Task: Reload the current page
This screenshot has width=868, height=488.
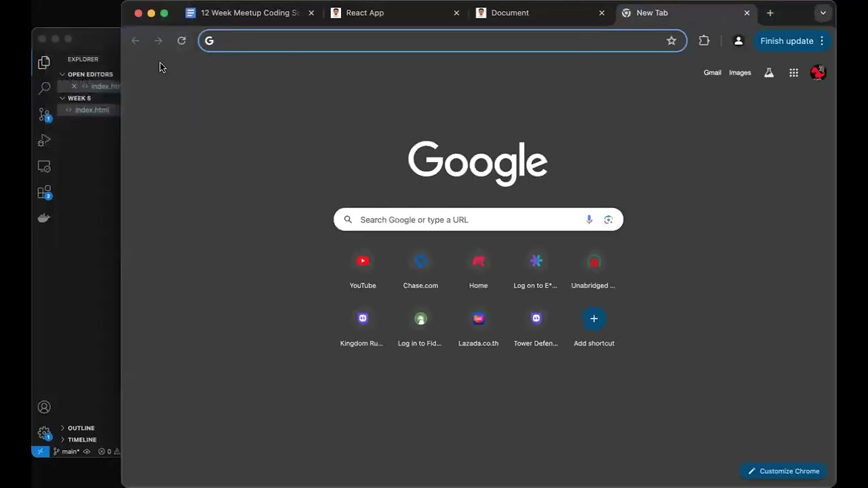Action: pyautogui.click(x=182, y=41)
